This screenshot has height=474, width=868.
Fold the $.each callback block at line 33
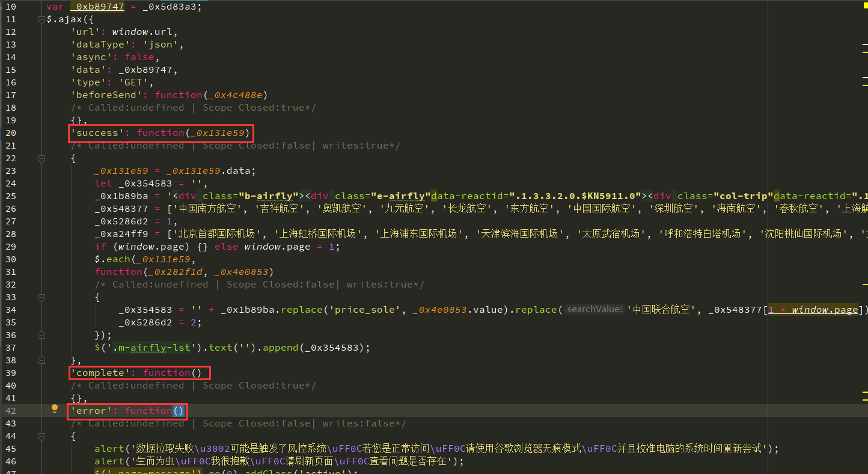point(41,297)
